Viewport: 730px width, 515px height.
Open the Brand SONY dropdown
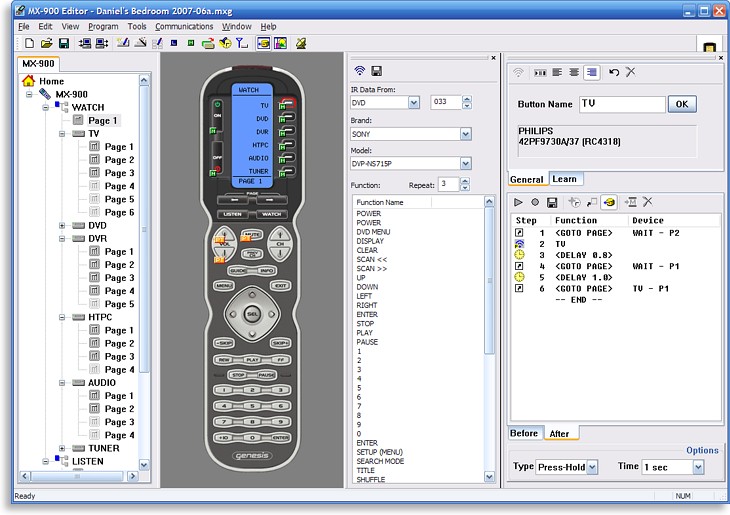coord(466,134)
